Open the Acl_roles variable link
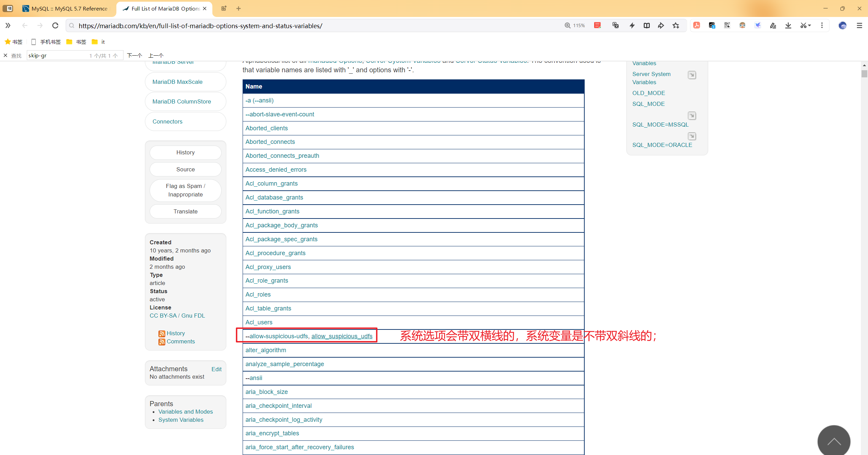 tap(258, 295)
